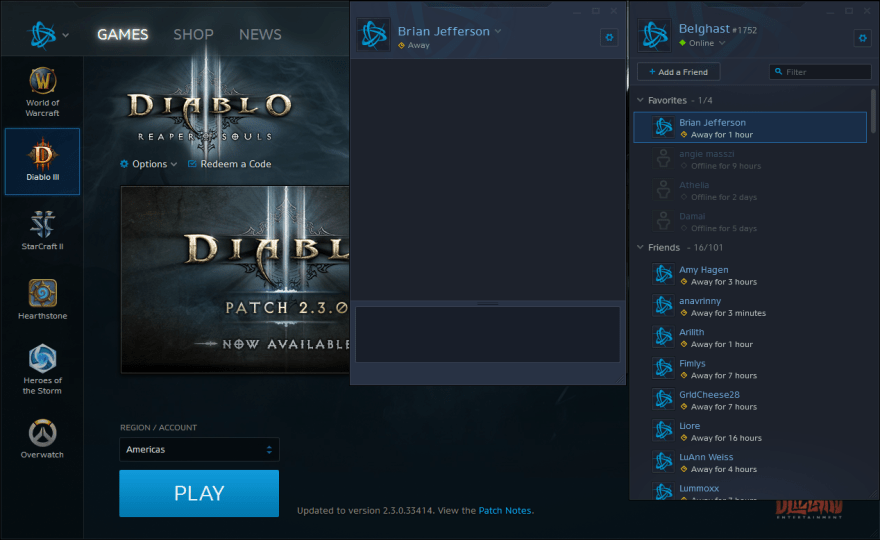
Task: Click Redeem a Code link
Action: pos(230,164)
